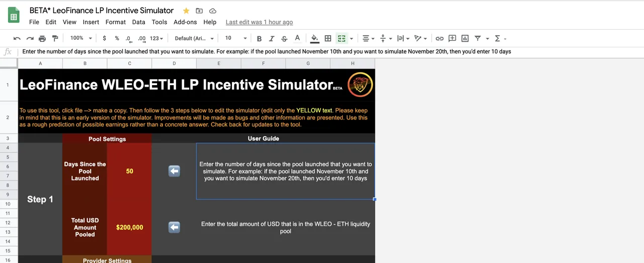Select the 'Total USD Amount Pooled' cell
The height and width of the screenshot is (263, 644).
(85, 227)
